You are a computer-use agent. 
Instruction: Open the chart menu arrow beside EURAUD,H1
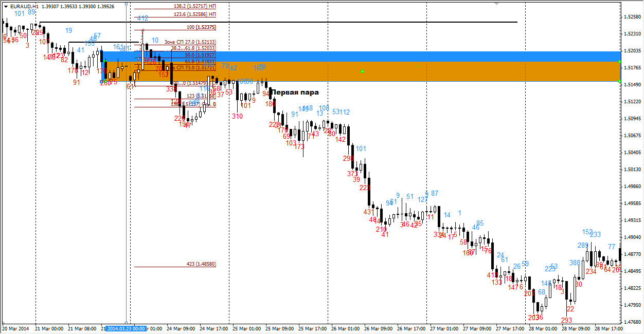[5, 6]
